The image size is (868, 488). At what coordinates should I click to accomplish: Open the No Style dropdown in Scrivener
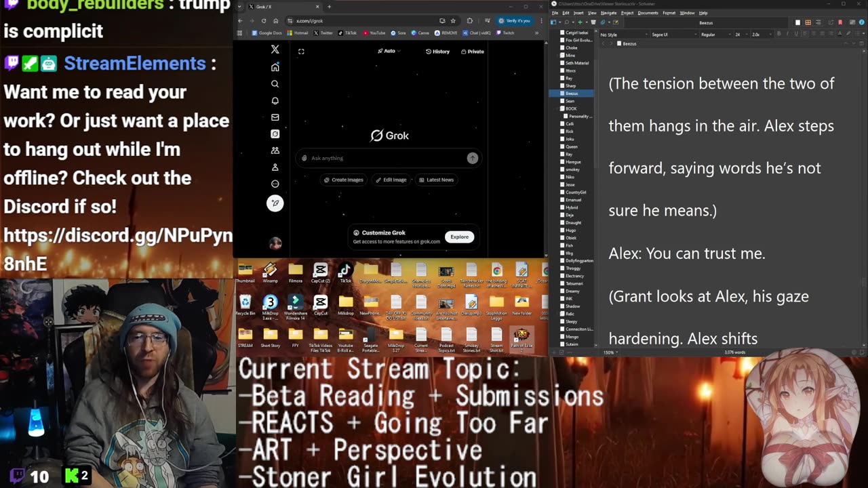coord(623,35)
